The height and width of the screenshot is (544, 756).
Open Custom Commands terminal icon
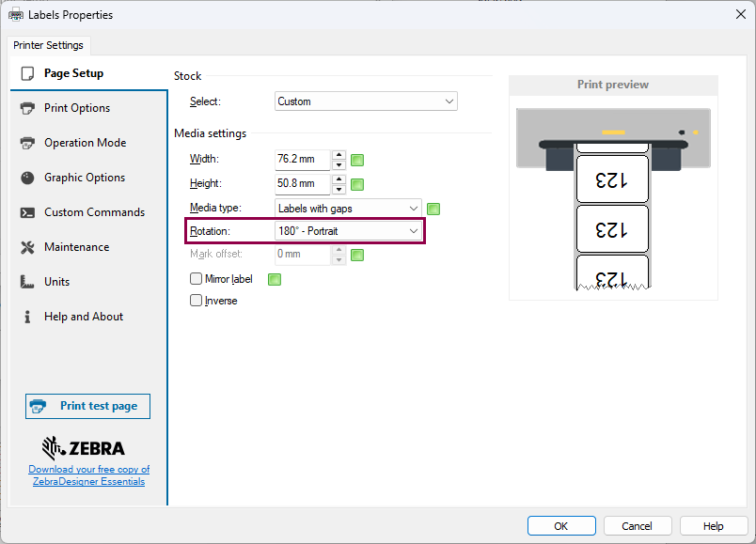click(27, 212)
